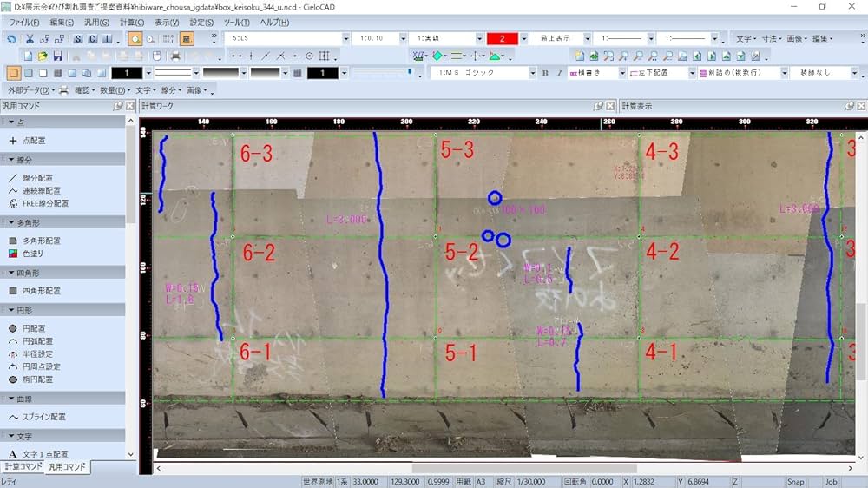Click the printer icon in toolbar
868x488 pixels.
(175, 56)
